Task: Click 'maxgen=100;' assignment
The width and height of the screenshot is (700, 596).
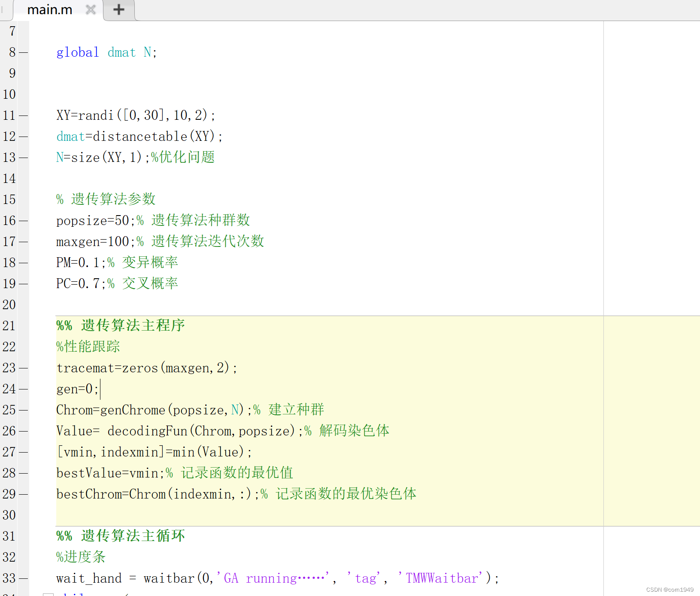Action: [x=96, y=242]
